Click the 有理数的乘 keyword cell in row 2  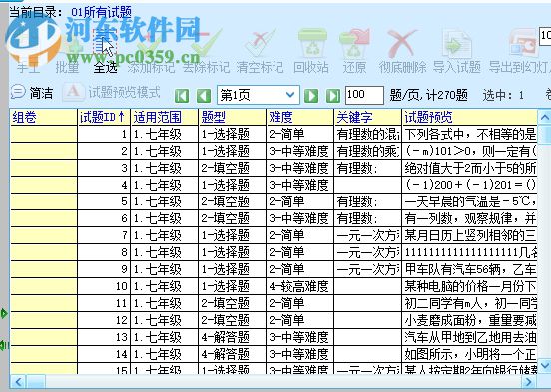tap(367, 151)
